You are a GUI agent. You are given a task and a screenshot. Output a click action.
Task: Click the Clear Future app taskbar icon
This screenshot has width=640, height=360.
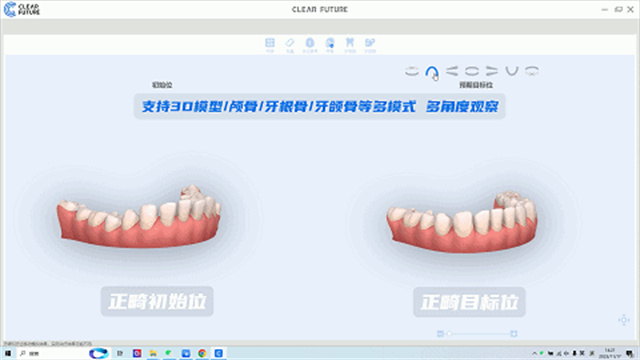tap(218, 353)
